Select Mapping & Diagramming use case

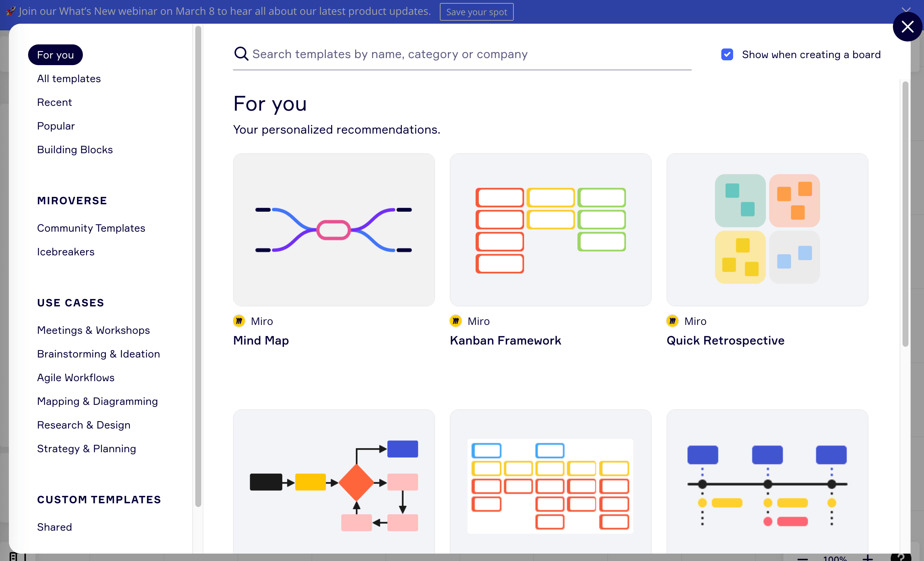(x=98, y=401)
